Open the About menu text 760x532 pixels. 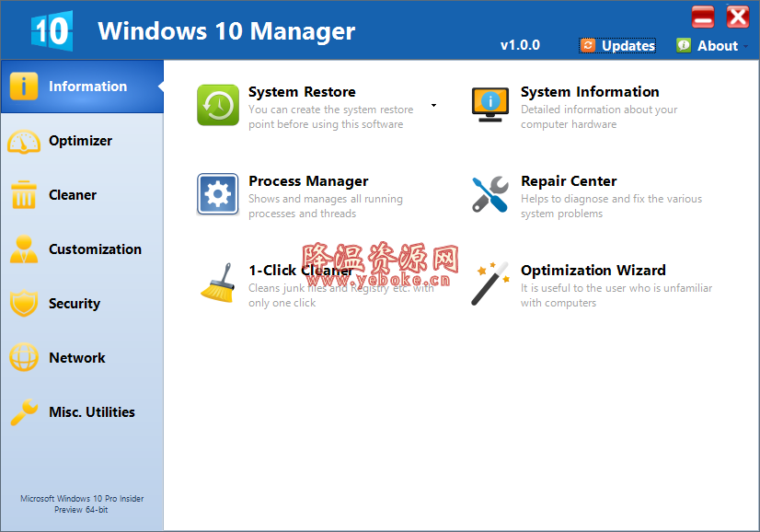tap(718, 46)
